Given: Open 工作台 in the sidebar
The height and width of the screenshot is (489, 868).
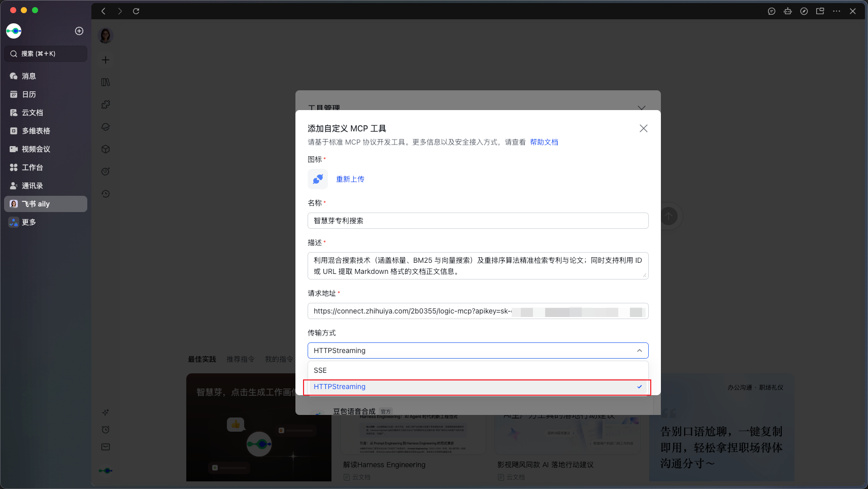Looking at the screenshot, I should [46, 167].
